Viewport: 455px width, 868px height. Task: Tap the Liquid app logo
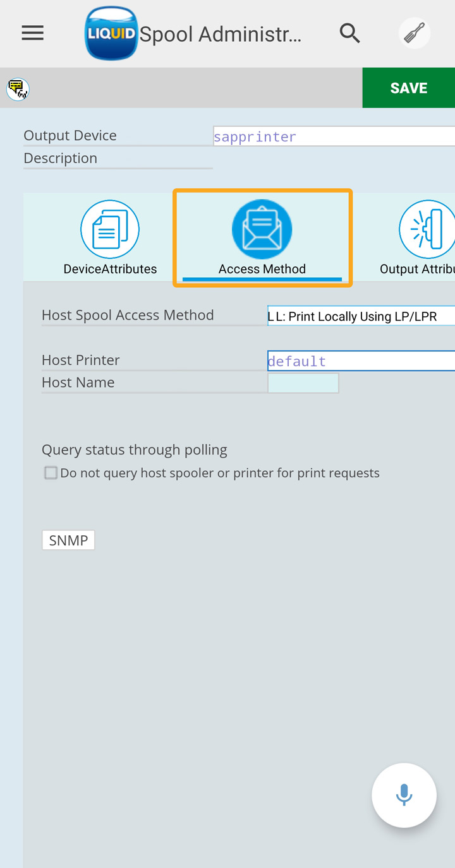pyautogui.click(x=111, y=33)
